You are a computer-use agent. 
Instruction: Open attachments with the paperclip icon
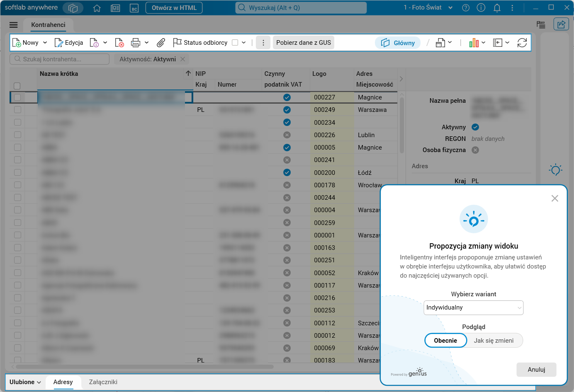point(161,43)
